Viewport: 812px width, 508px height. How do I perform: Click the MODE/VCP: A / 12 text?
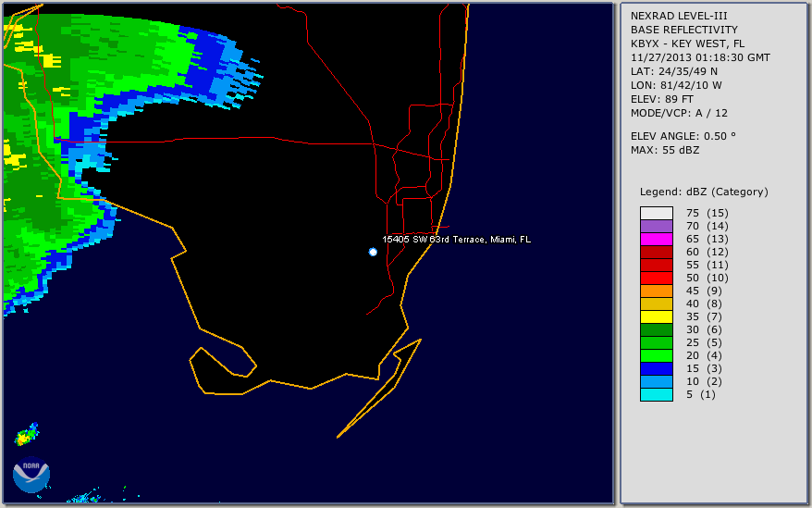pyautogui.click(x=679, y=114)
